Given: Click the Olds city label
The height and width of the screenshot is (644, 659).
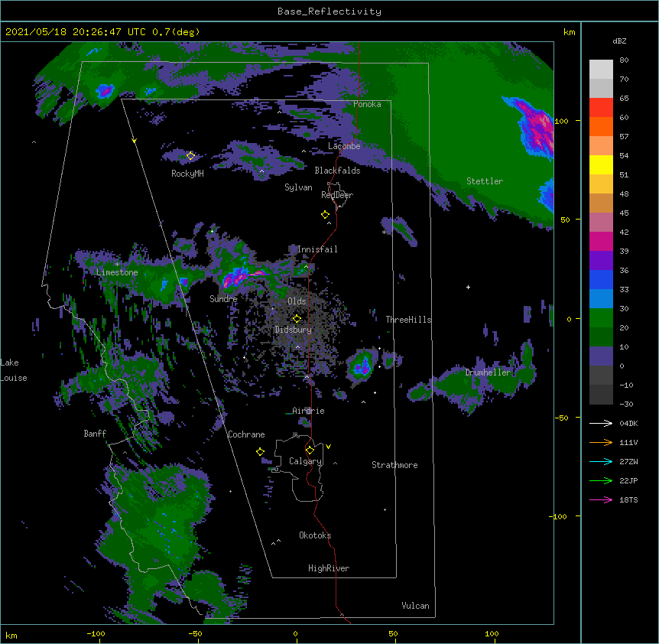Looking at the screenshot, I should [x=297, y=301].
